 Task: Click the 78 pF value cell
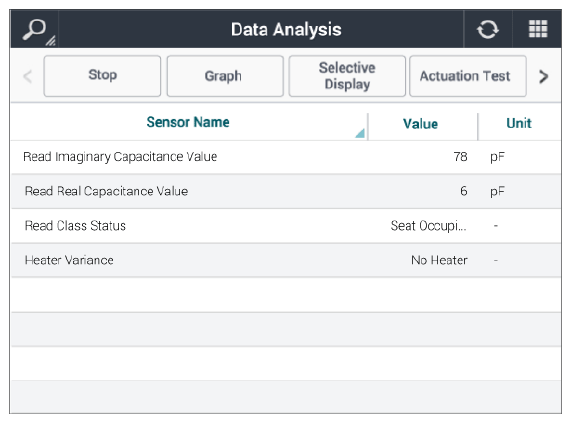(460, 157)
